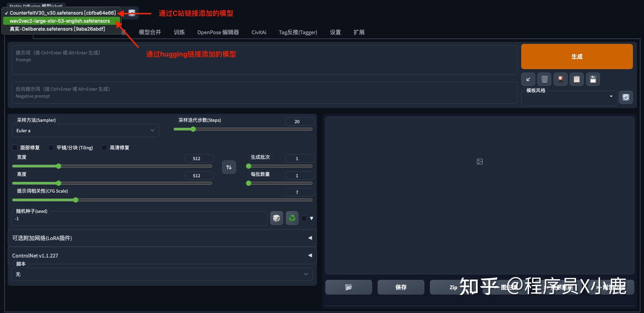Toggle 平铺/分块 (Tiling) checkbox
This screenshot has width=644, height=313.
click(51, 148)
